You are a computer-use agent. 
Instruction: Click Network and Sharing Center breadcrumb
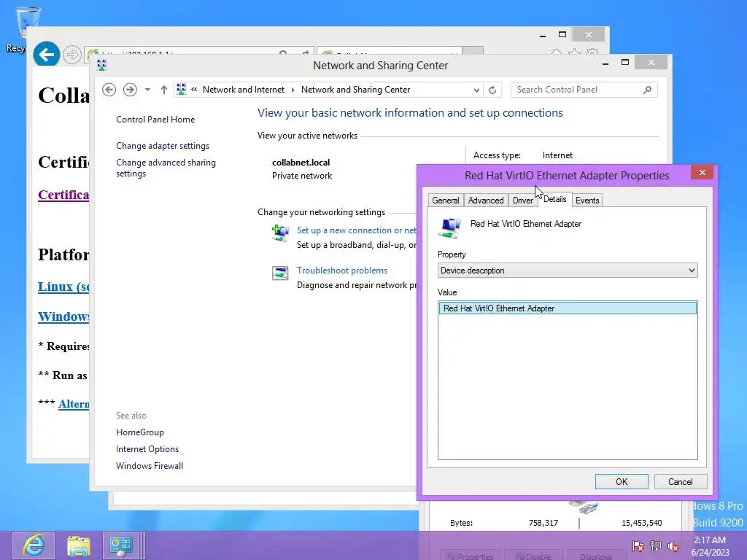tap(355, 90)
